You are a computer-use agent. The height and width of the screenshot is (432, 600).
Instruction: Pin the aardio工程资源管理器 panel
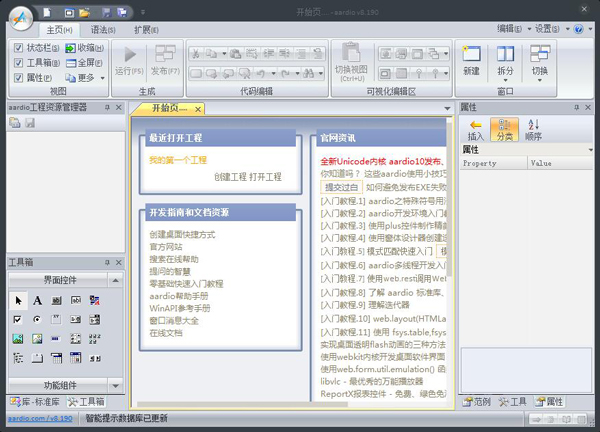pyautogui.click(x=108, y=108)
